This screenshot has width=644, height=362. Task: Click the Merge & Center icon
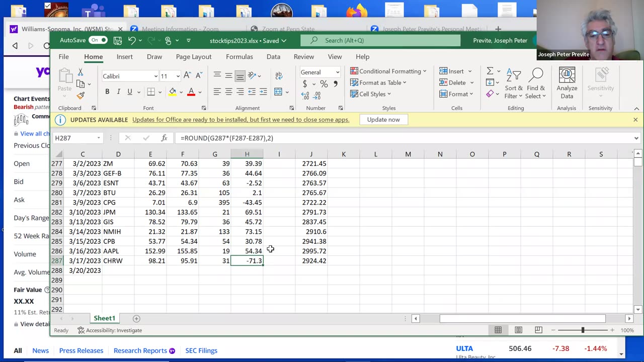pyautogui.click(x=278, y=92)
